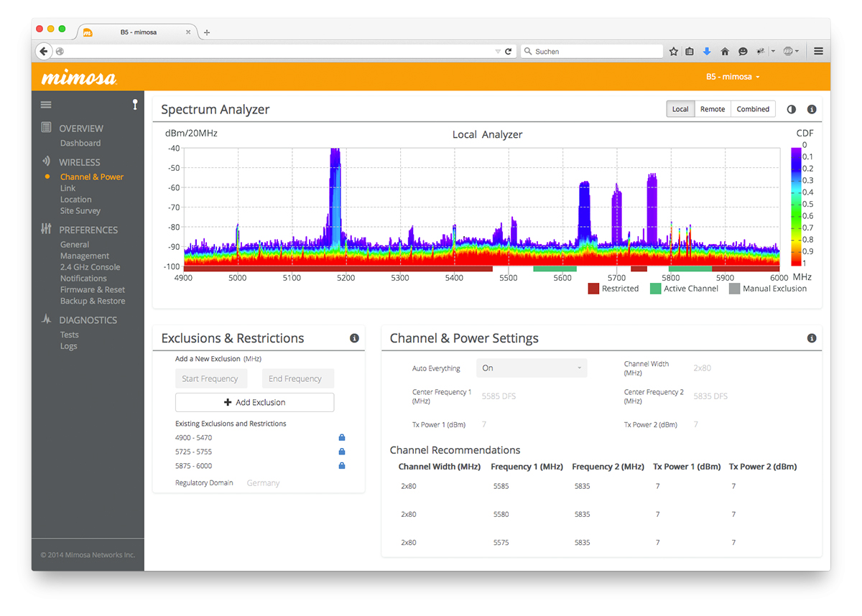
Task: Click the Exclusions & Restrictions info icon
Action: (x=354, y=338)
